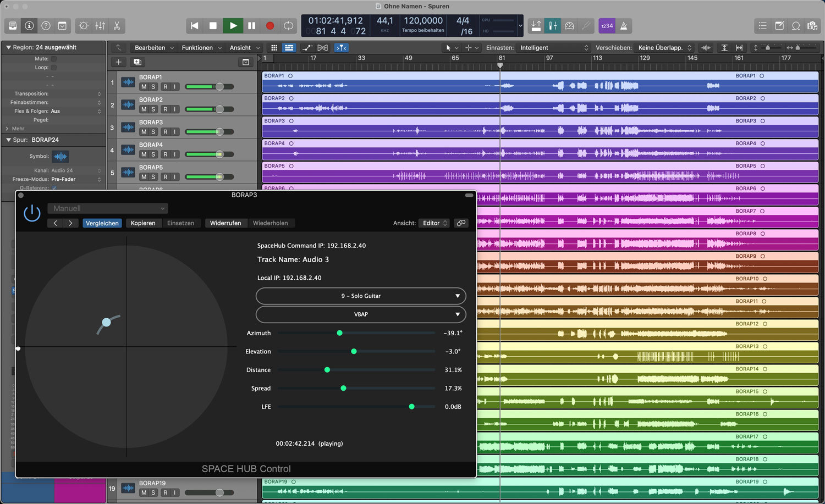Click the plugin link chain icon
This screenshot has height=504, width=825.
point(461,223)
